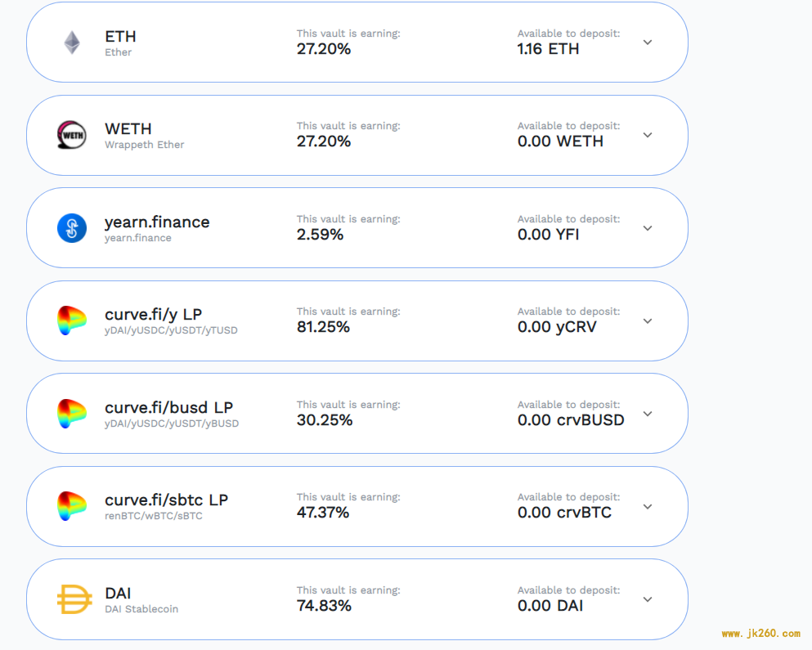
Task: Click the 81.25% earning rate
Action: (323, 327)
